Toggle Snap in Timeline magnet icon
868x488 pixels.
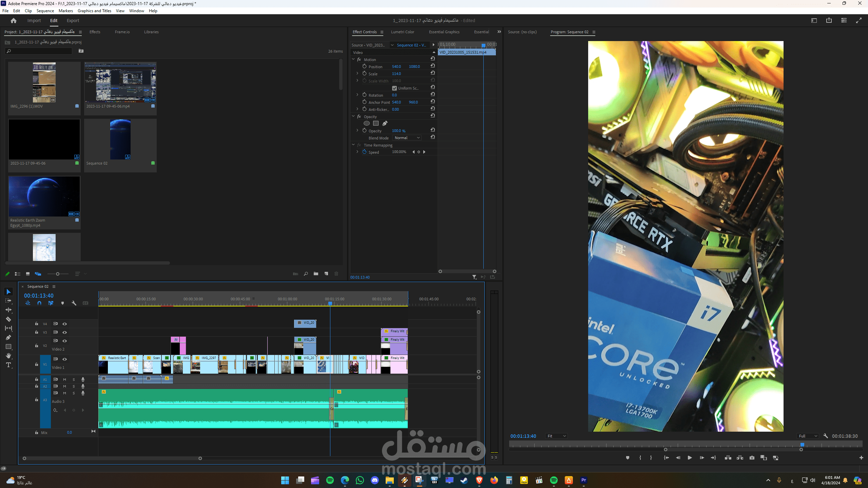[x=39, y=303]
